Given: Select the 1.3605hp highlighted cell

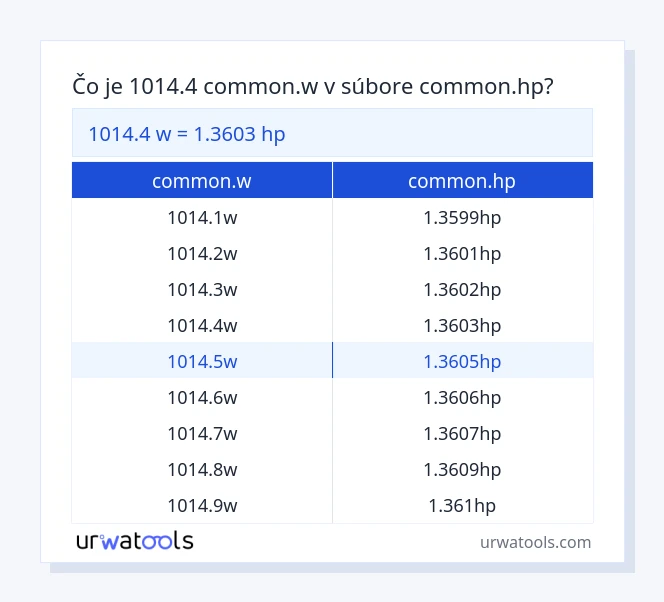Looking at the screenshot, I should (x=462, y=361).
